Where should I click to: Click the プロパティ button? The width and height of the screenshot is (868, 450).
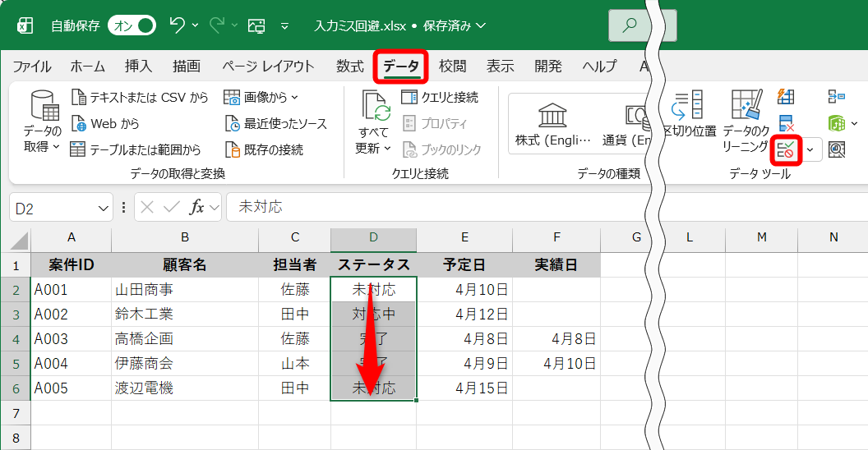tap(435, 123)
